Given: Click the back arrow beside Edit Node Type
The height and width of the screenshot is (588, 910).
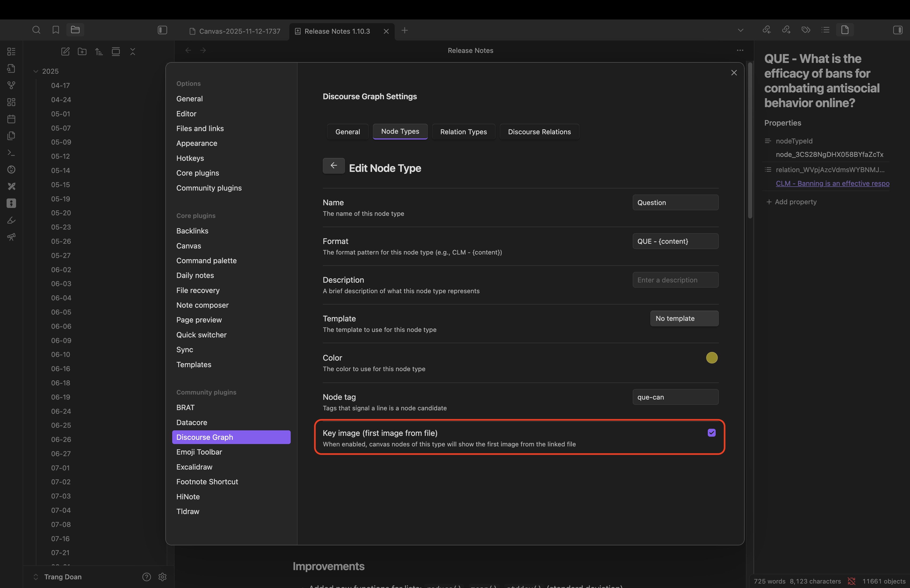Looking at the screenshot, I should [333, 166].
